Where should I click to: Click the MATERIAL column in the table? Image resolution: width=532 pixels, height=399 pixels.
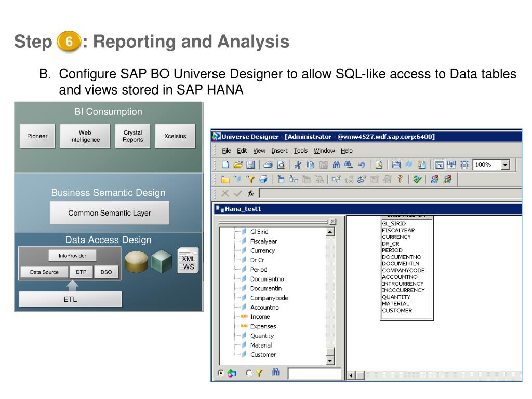coord(395,303)
